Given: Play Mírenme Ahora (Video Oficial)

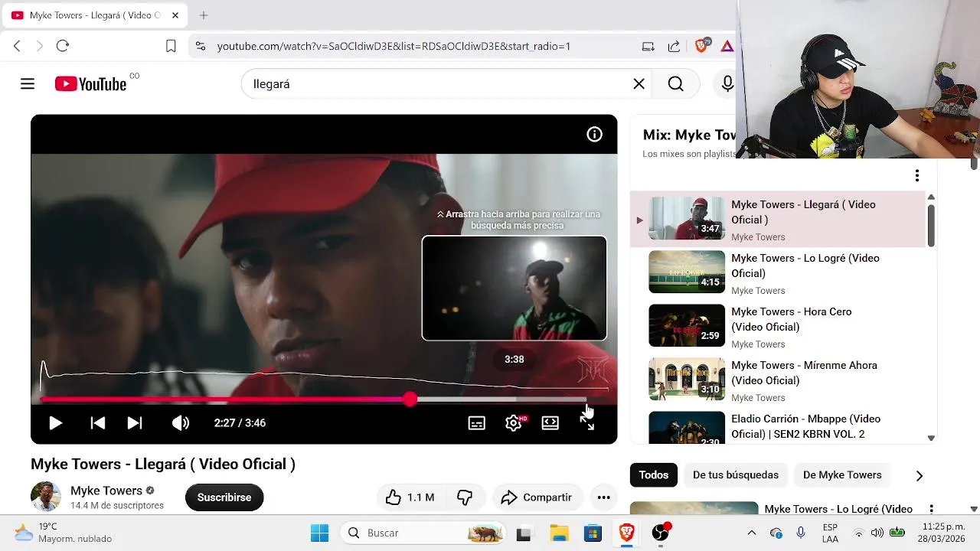Looking at the screenshot, I should pos(778,380).
